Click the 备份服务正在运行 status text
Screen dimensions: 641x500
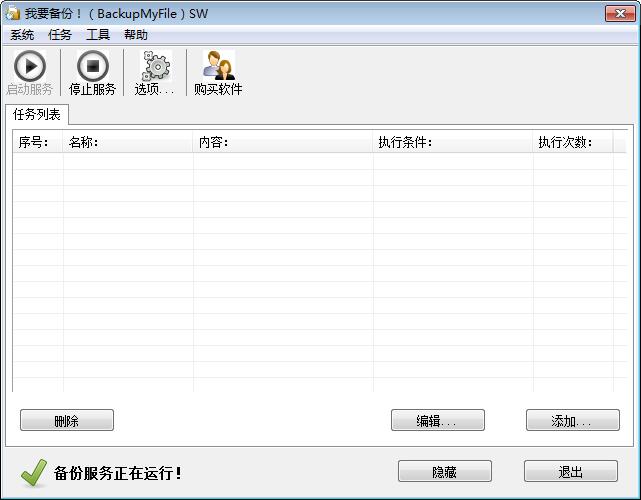click(118, 473)
